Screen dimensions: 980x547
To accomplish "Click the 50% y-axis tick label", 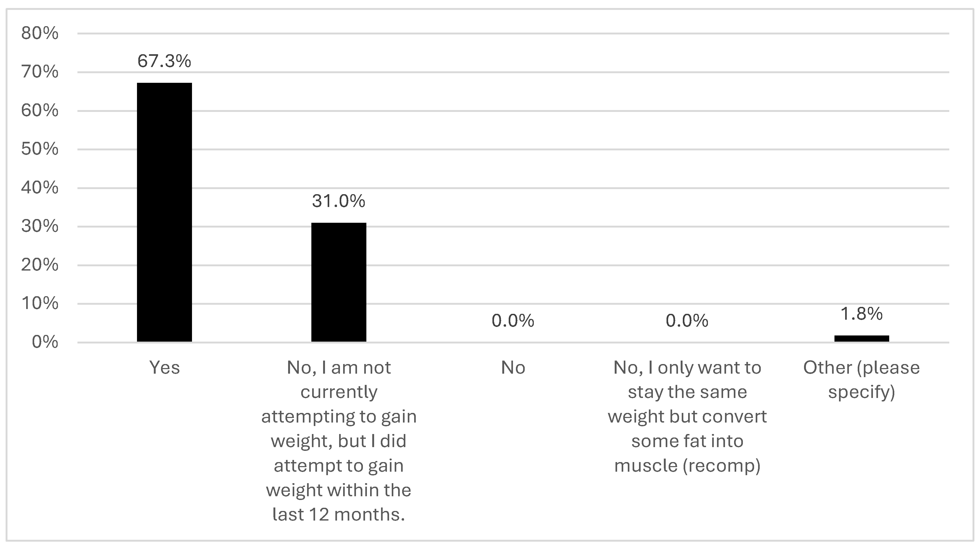I will pyautogui.click(x=40, y=149).
